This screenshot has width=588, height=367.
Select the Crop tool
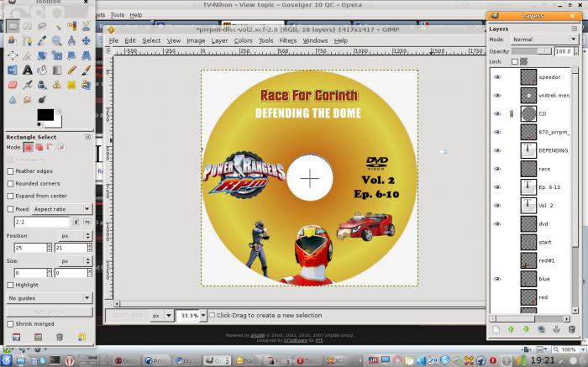coord(27,55)
